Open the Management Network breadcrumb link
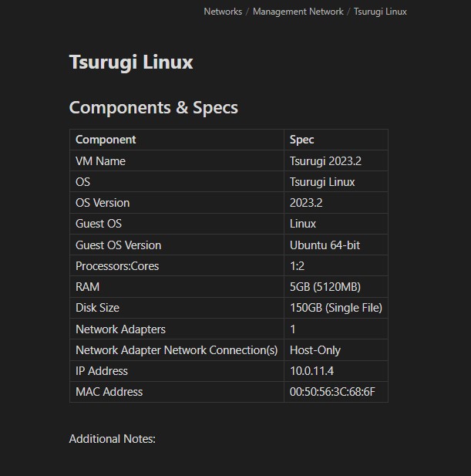Screen dimensions: 471x476 tap(298, 12)
